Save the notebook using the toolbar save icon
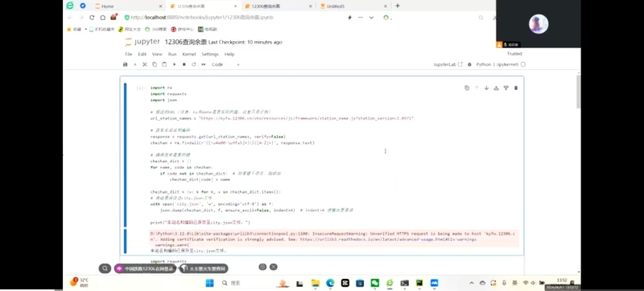 [126, 64]
